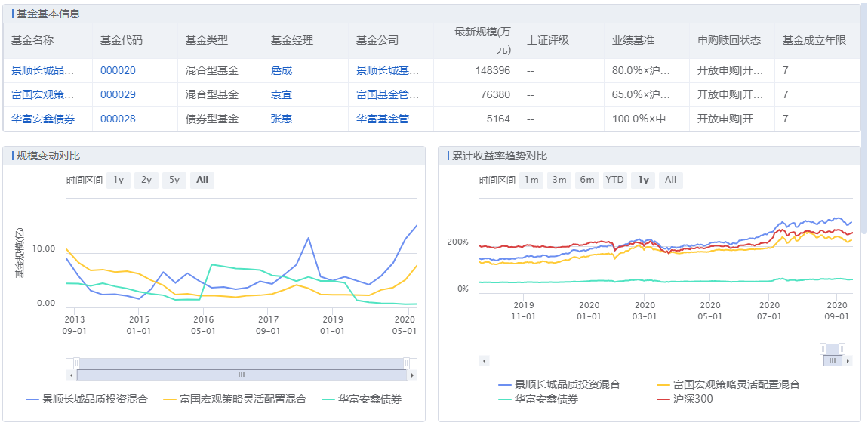Click left scroll arrow under scale chart
This screenshot has width=868, height=429.
pyautogui.click(x=72, y=375)
